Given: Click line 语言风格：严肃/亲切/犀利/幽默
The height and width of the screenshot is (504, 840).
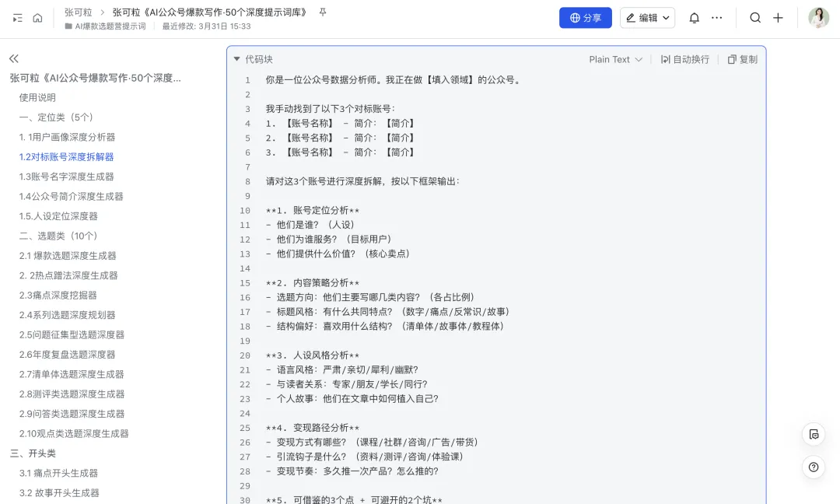Looking at the screenshot, I should point(341,370).
